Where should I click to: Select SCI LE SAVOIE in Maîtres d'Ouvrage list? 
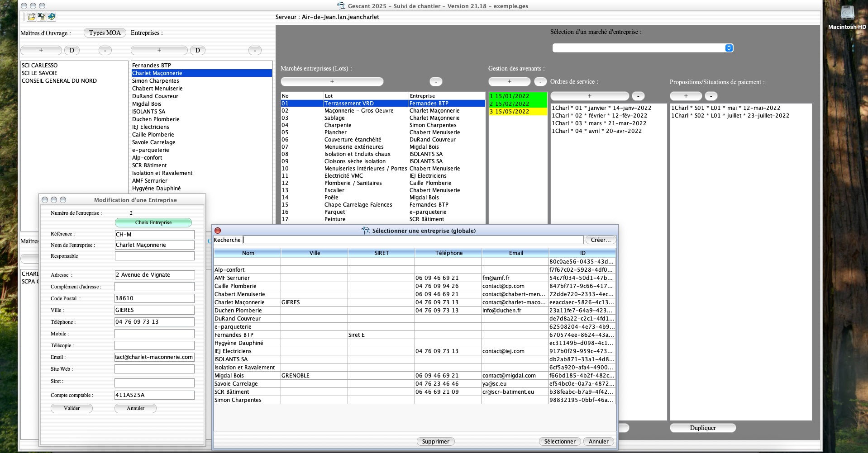coord(40,73)
